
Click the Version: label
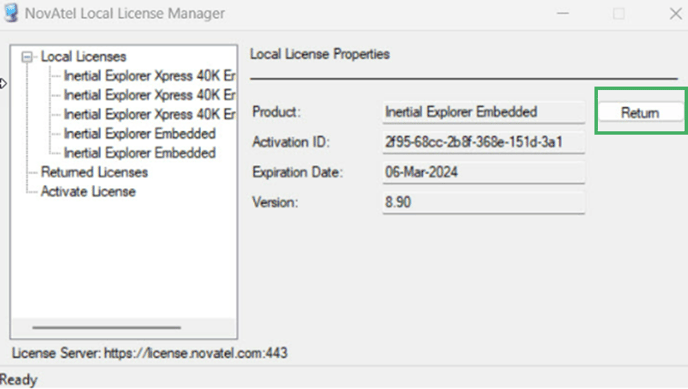coord(275,202)
